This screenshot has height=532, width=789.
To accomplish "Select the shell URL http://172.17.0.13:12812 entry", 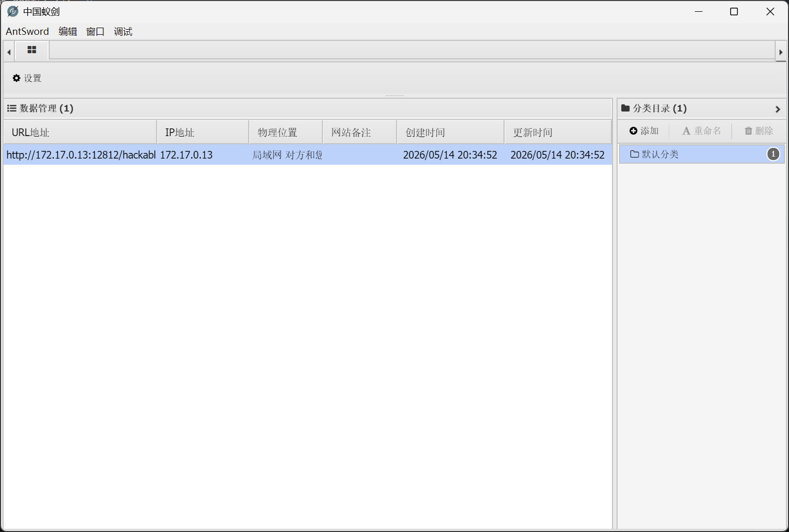I will pos(81,154).
